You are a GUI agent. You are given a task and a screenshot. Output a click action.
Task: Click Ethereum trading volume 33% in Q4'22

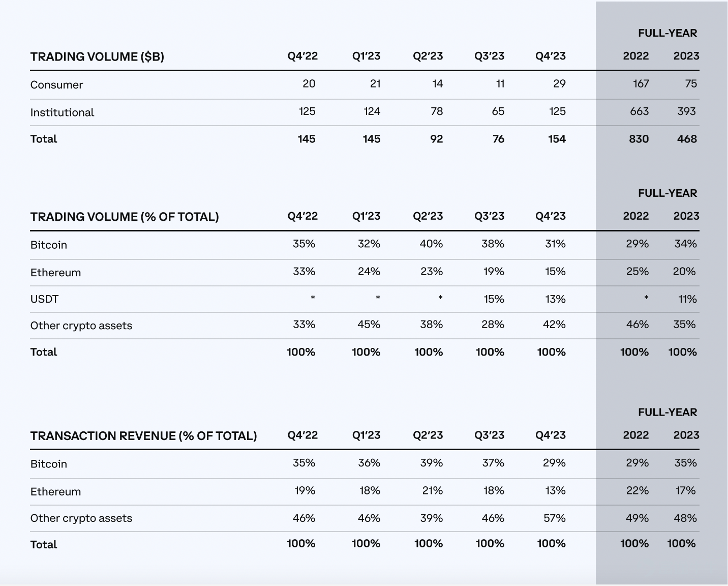pos(304,272)
